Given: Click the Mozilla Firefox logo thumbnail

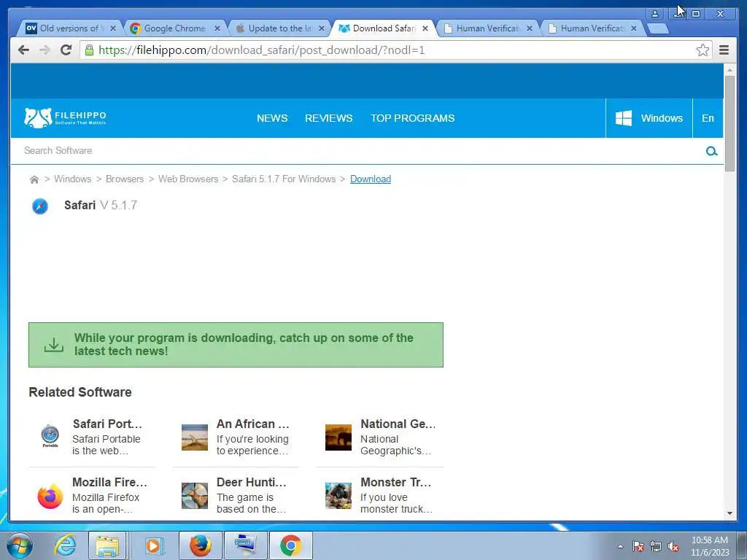Looking at the screenshot, I should click(x=50, y=496).
